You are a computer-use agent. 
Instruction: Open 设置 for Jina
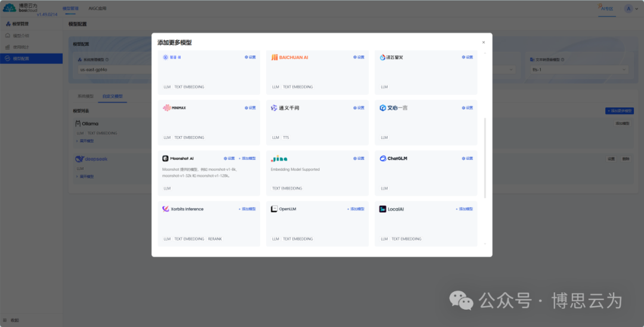(358, 159)
